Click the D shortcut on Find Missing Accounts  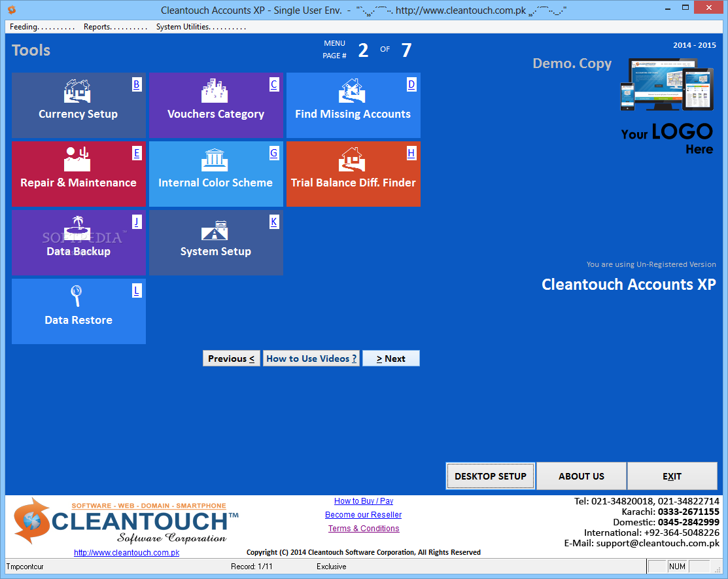pos(411,84)
